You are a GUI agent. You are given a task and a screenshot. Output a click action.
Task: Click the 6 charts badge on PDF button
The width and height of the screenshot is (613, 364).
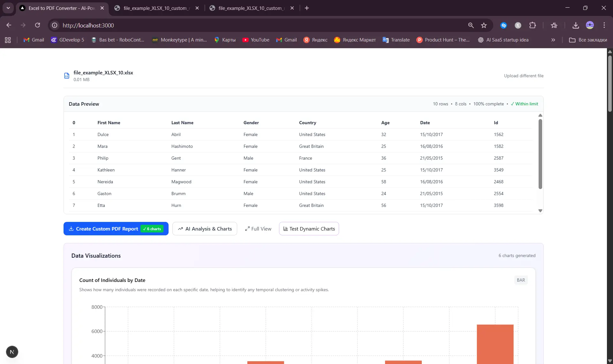(152, 229)
